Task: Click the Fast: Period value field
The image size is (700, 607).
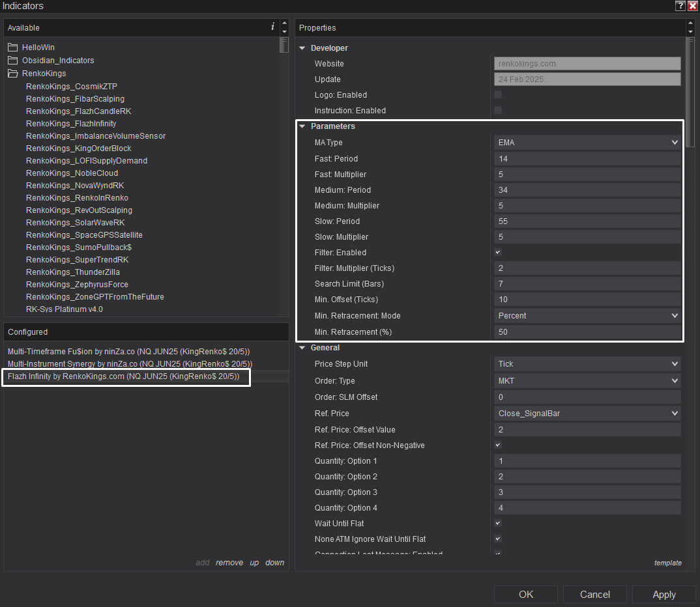Action: [x=587, y=158]
